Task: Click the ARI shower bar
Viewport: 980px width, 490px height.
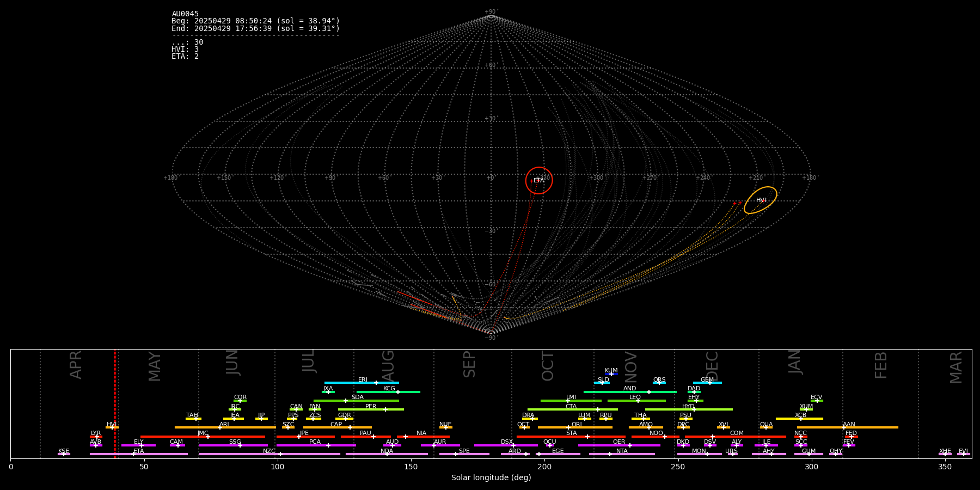Action: [x=225, y=427]
